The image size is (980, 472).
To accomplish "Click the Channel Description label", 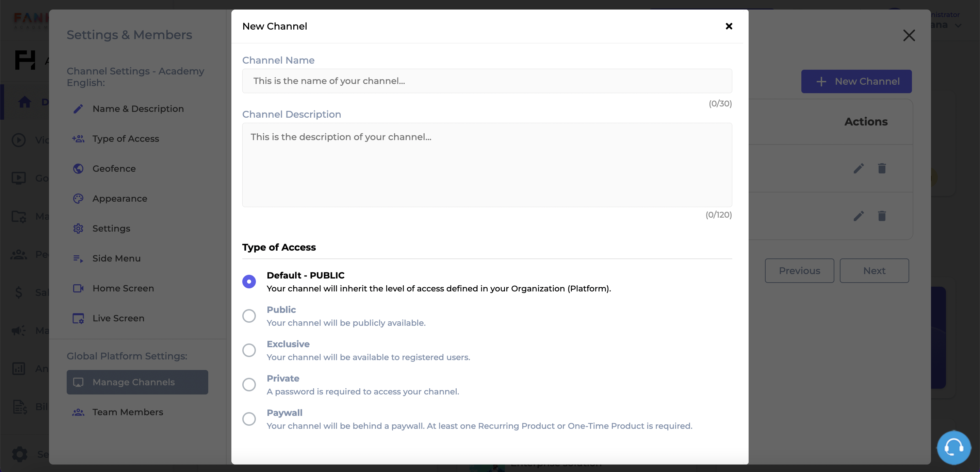I will tap(291, 115).
